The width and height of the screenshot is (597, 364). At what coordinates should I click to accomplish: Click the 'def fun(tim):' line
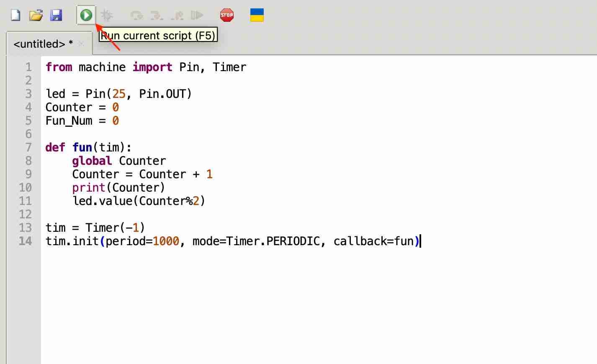click(89, 147)
